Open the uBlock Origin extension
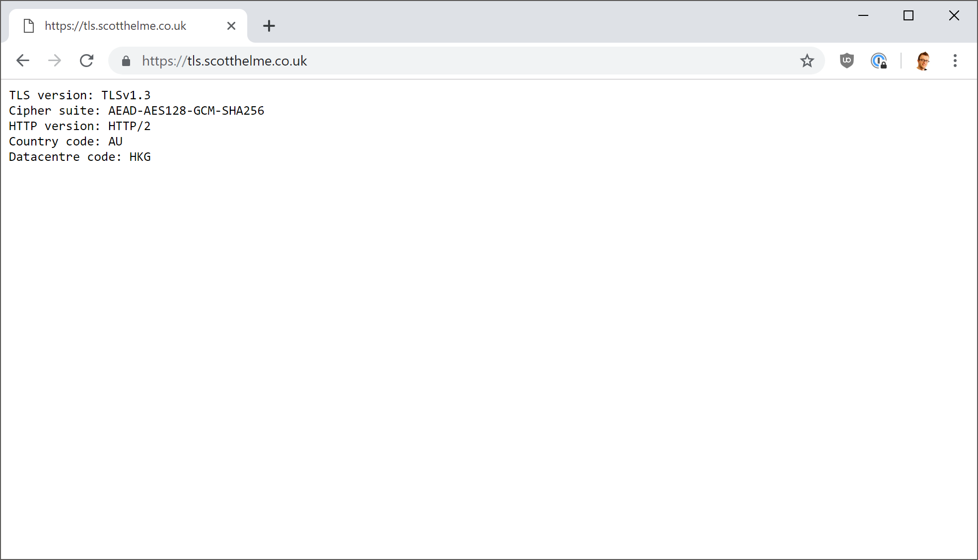The width and height of the screenshot is (978, 560). [x=846, y=61]
